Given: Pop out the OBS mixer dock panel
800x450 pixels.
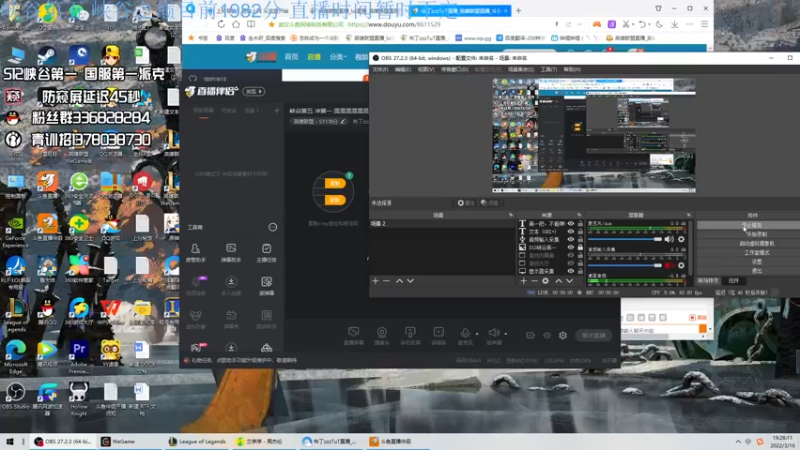Looking at the screenshot, I should coord(688,215).
